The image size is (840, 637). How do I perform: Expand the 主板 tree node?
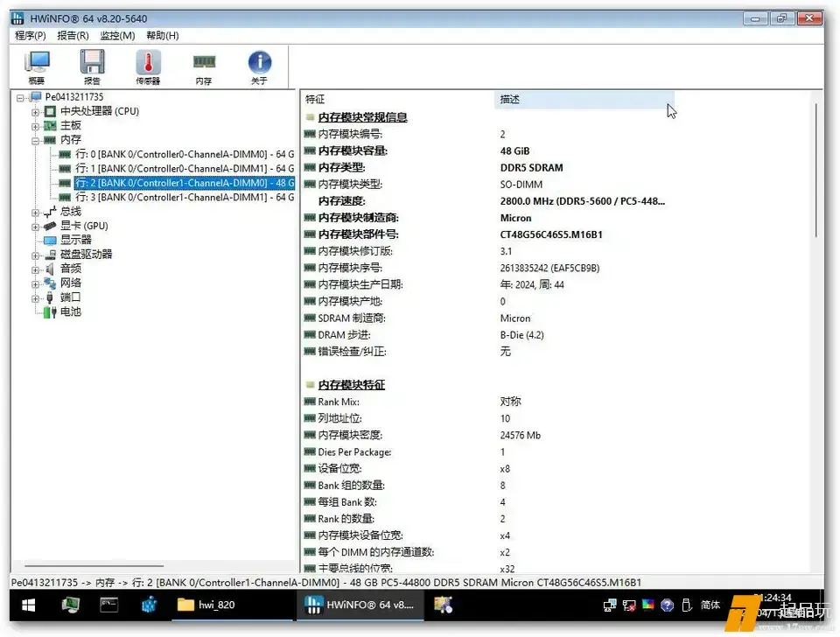pos(35,126)
